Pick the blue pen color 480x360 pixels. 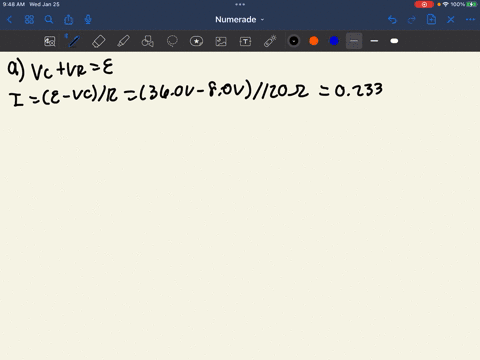[334, 41]
